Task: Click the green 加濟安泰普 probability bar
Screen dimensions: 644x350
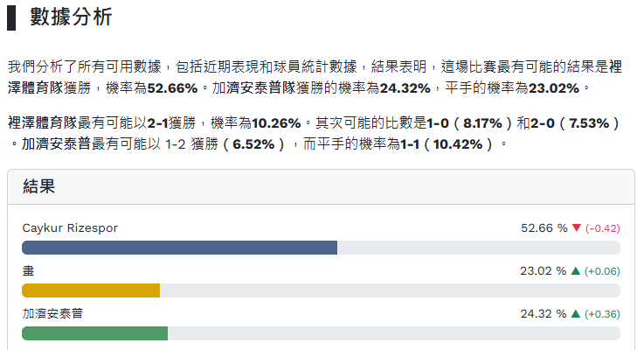Action: [94, 332]
